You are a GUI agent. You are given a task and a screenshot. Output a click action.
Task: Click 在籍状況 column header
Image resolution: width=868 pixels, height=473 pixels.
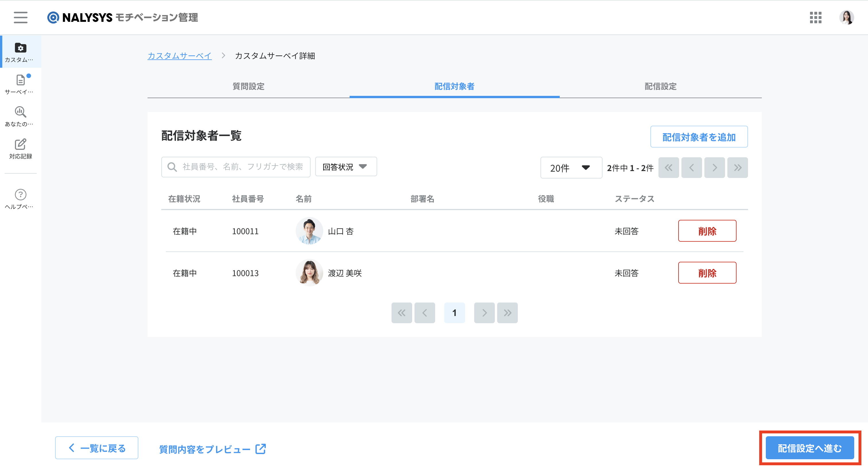point(184,199)
